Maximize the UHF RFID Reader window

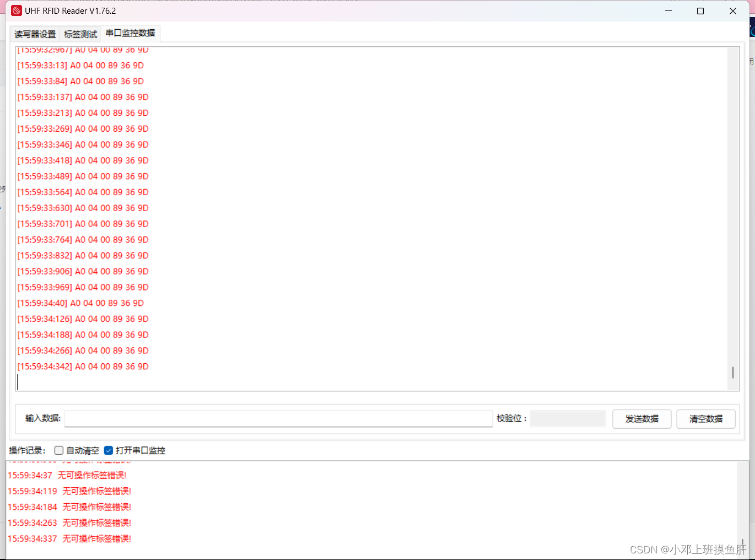(700, 11)
